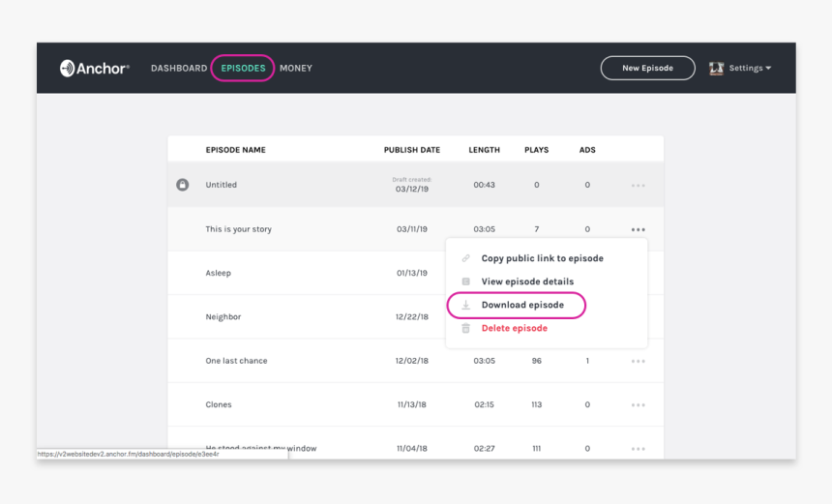Open three-dot options for Untitled episode
Viewport: 832px width, 504px height.
coord(638,186)
